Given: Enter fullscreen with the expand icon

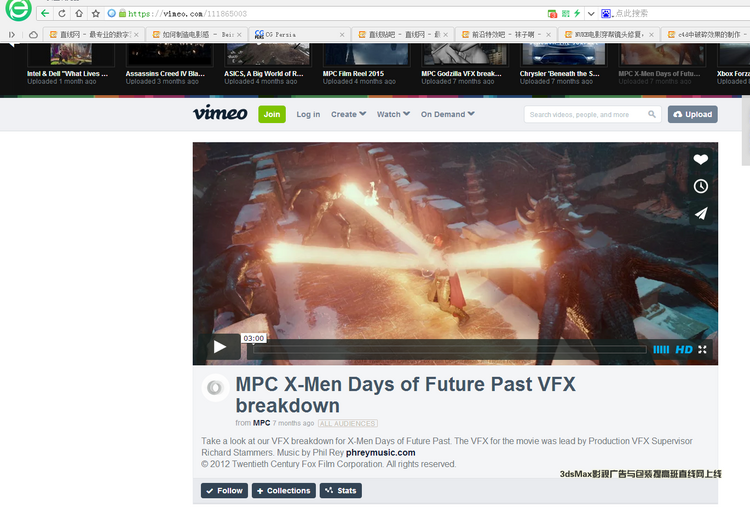Looking at the screenshot, I should [702, 350].
